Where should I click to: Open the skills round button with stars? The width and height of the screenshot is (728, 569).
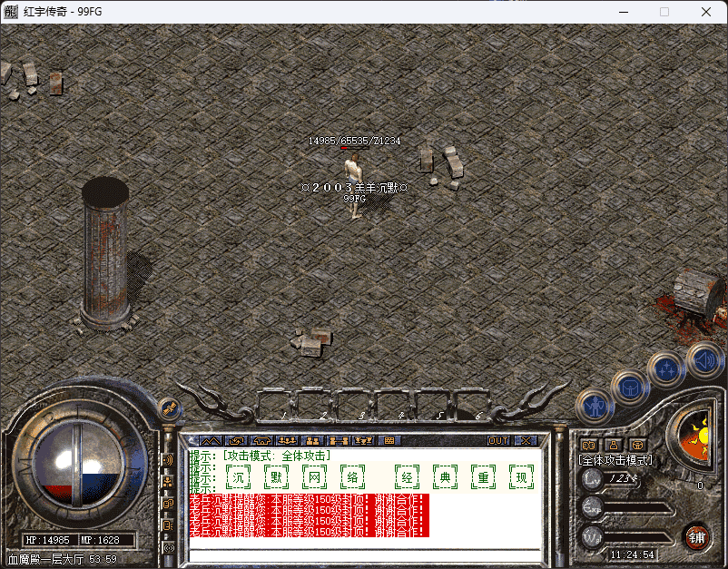[666, 368]
